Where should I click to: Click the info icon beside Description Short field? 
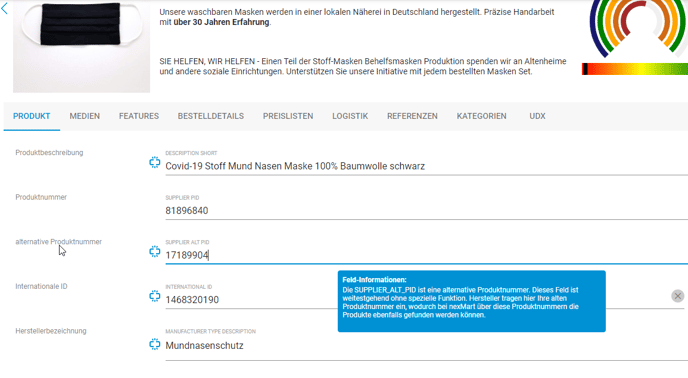154,162
